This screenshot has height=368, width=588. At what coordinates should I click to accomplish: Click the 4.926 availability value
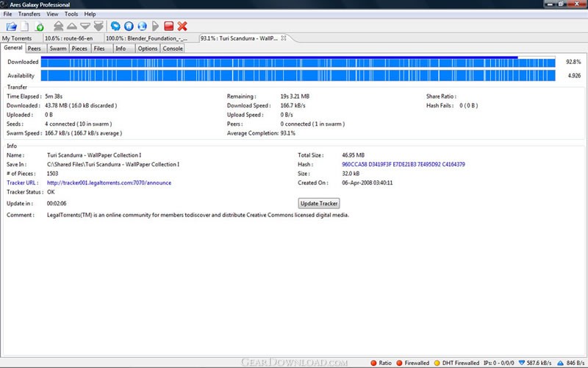(x=574, y=76)
